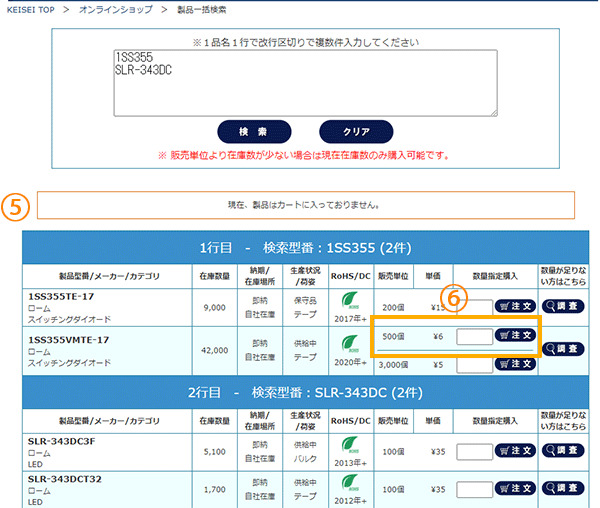The height and width of the screenshot is (508, 600).
Task: Order 1SS355VMTE-17 500個 unit via 注文
Action: point(515,335)
